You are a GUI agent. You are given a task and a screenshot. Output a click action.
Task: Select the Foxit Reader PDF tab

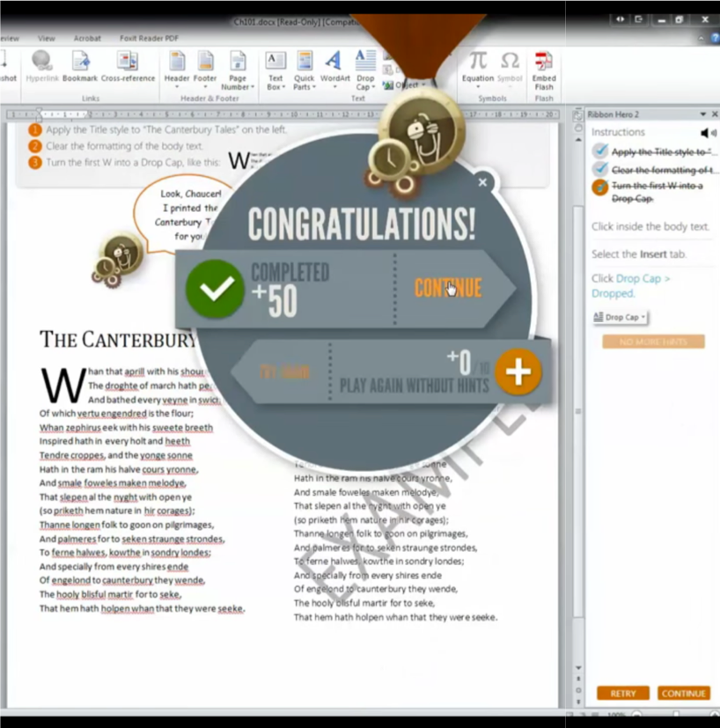click(x=149, y=39)
